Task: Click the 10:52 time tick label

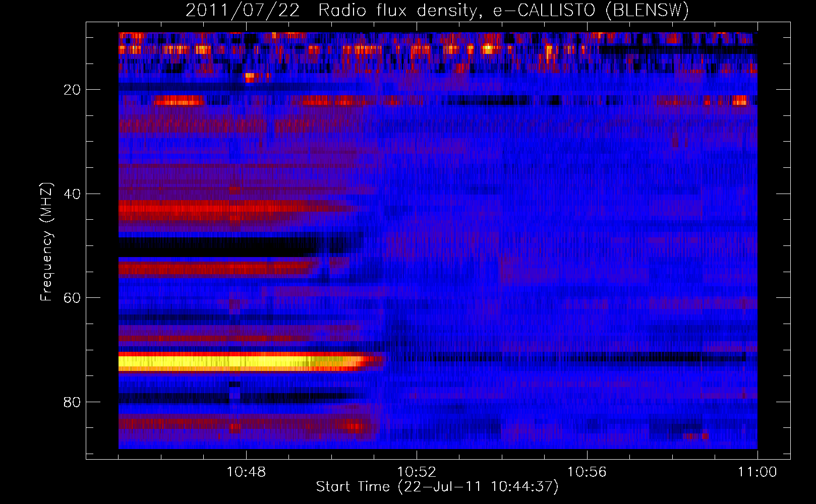Action: 417,472
